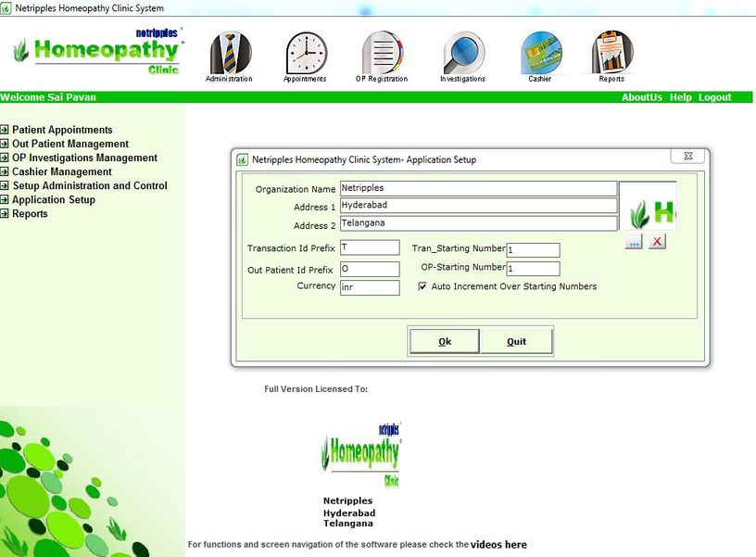Click the arrow icon beside Patient Appointments

[5, 130]
